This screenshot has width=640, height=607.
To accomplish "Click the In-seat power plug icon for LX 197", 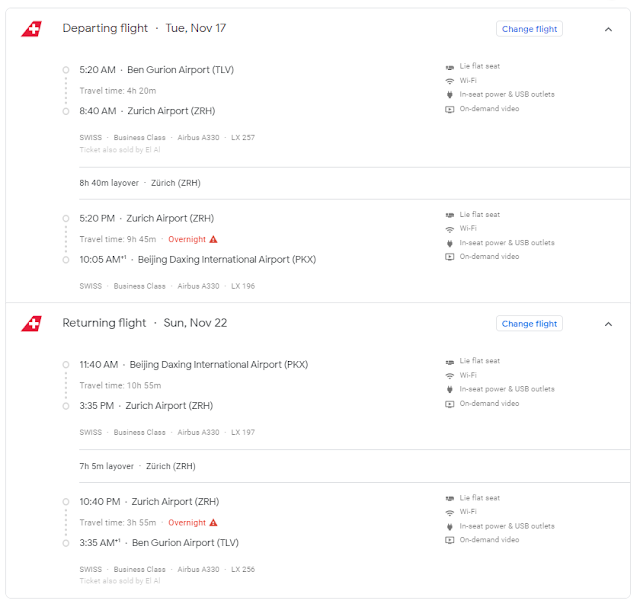I will tap(449, 389).
